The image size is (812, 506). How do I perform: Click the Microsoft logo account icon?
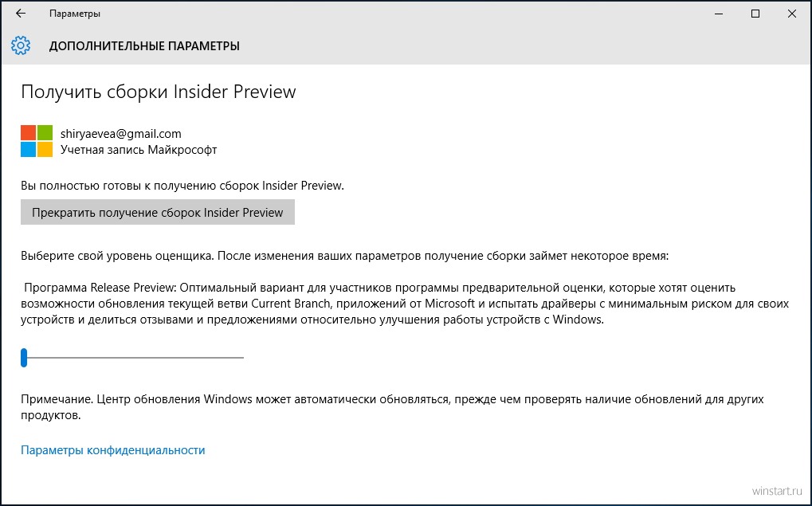coord(37,141)
